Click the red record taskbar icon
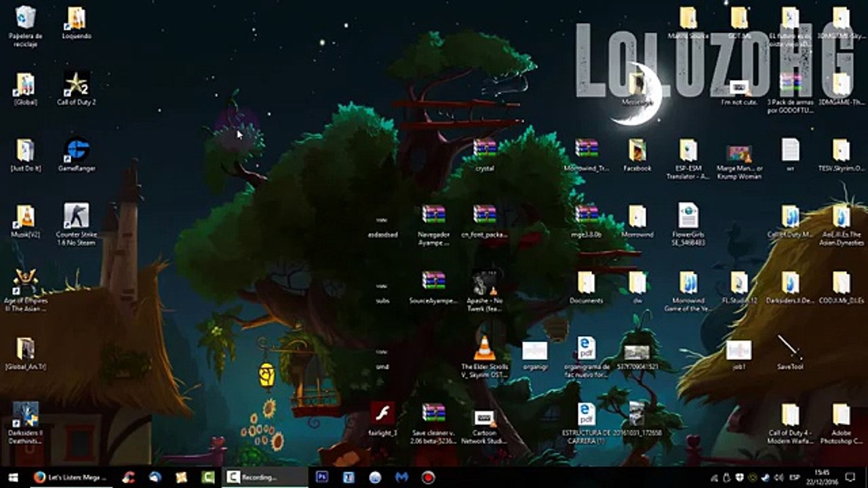868x488 pixels. [428, 477]
